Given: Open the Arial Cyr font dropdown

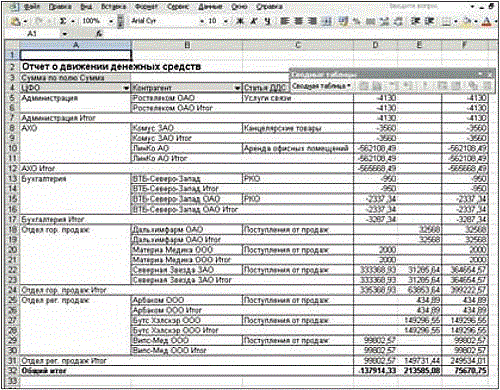Looking at the screenshot, I should click(x=202, y=21).
